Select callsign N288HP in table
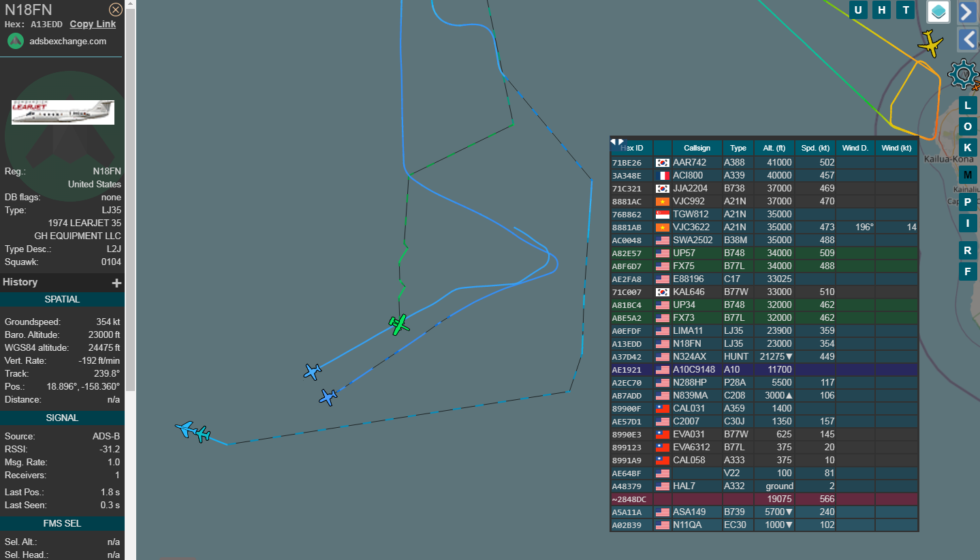 click(691, 383)
